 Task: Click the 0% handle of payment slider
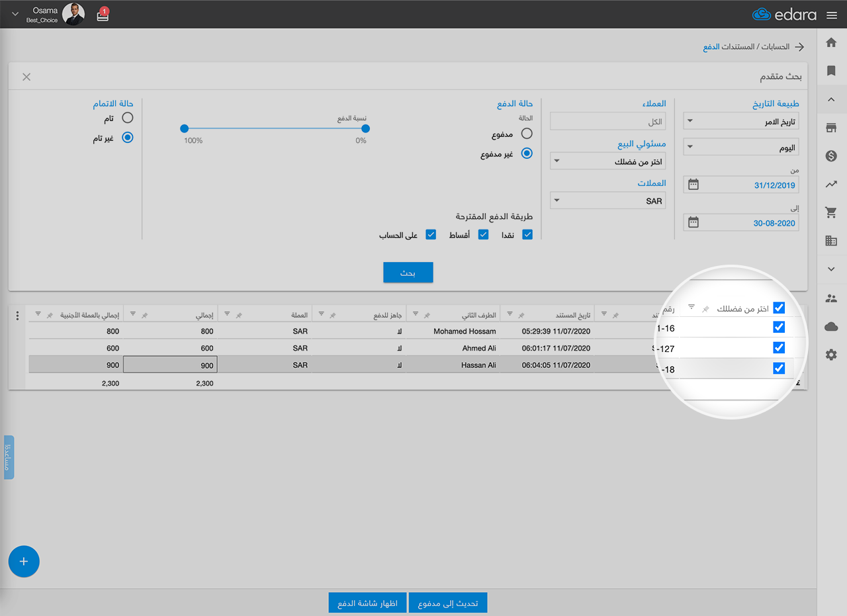coord(365,128)
